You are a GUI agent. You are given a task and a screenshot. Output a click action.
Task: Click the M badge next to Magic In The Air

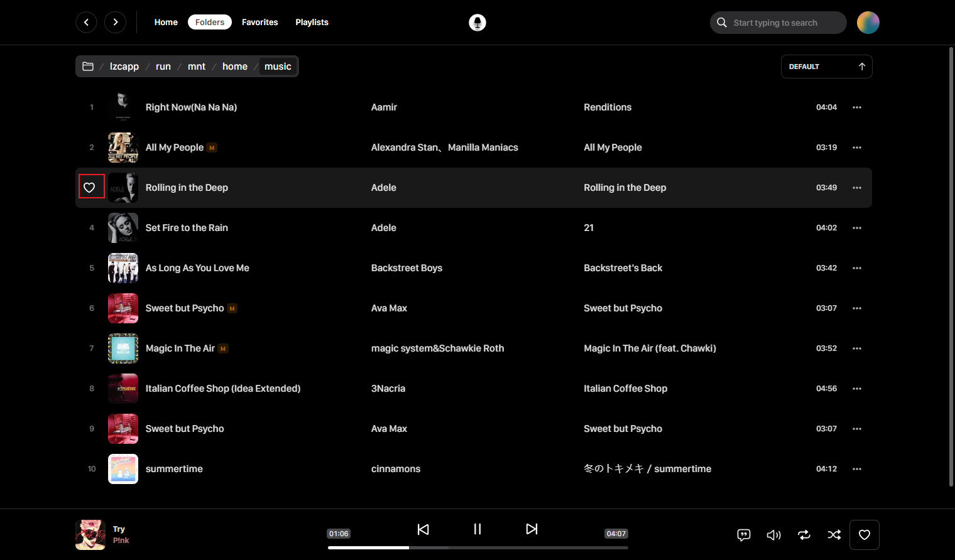click(x=223, y=349)
